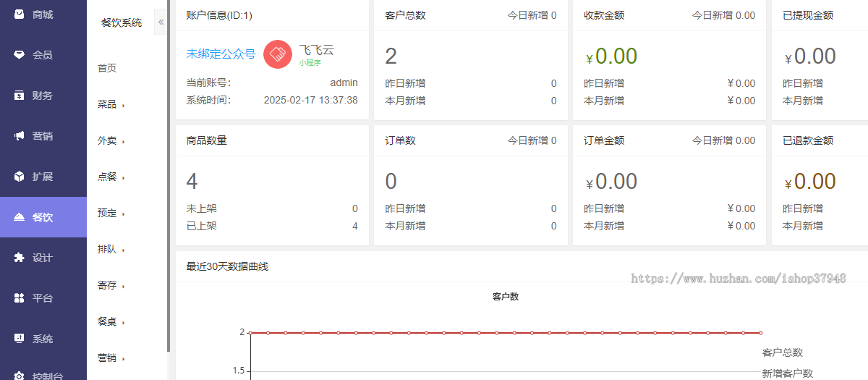Click the 财务 finance icon
The height and width of the screenshot is (380, 868).
[19, 96]
